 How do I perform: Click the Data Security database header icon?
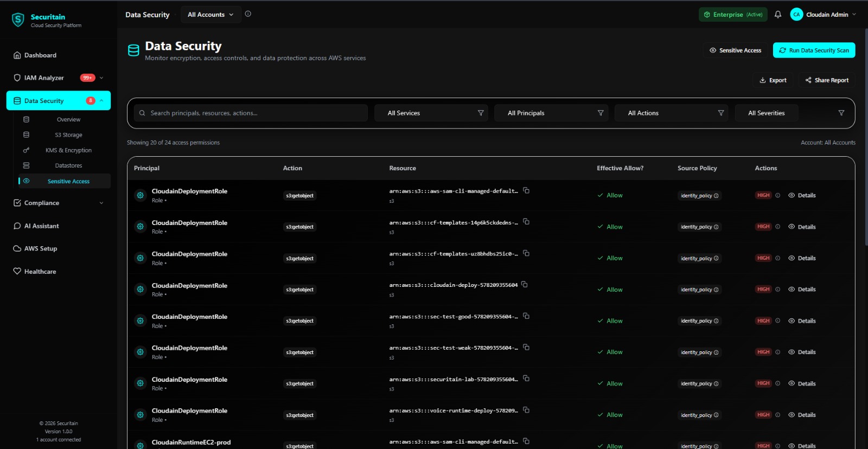point(133,50)
